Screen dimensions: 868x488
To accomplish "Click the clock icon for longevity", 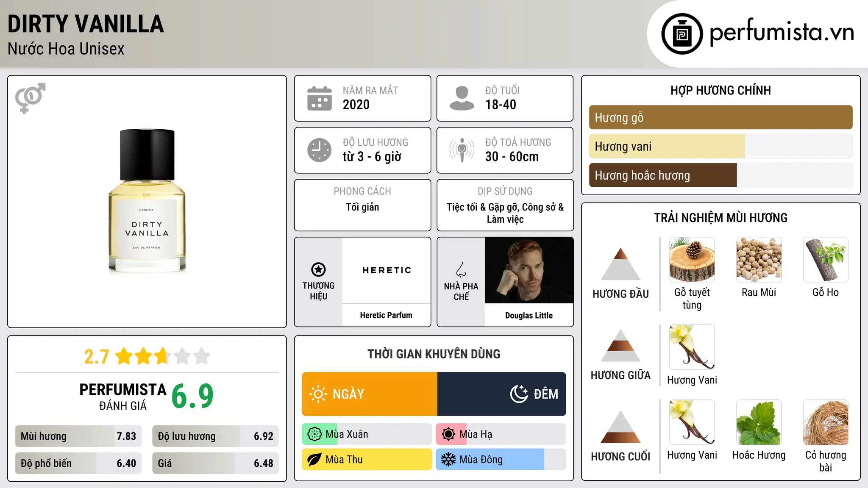I will pos(320,150).
